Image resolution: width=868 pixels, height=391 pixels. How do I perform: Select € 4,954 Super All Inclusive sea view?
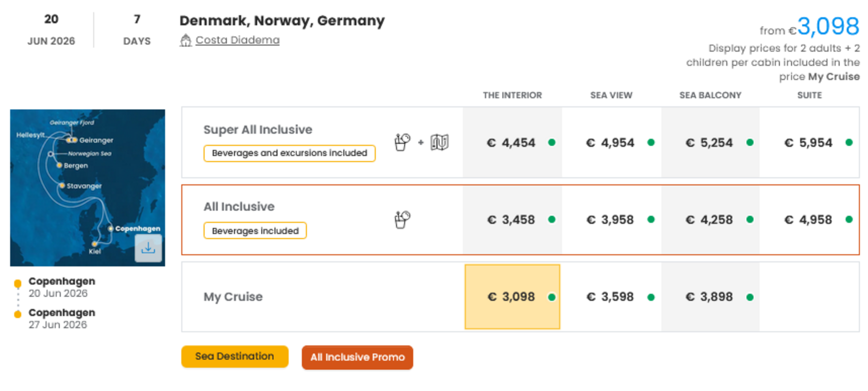[611, 143]
